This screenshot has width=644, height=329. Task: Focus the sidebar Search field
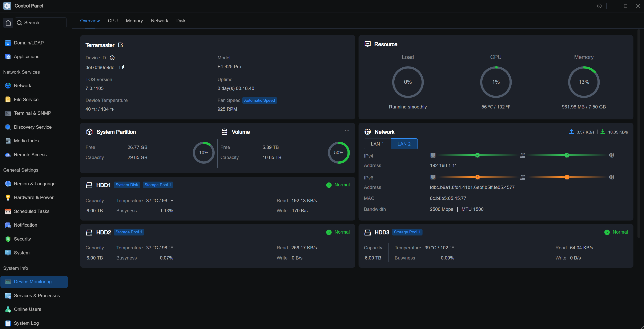click(x=41, y=23)
